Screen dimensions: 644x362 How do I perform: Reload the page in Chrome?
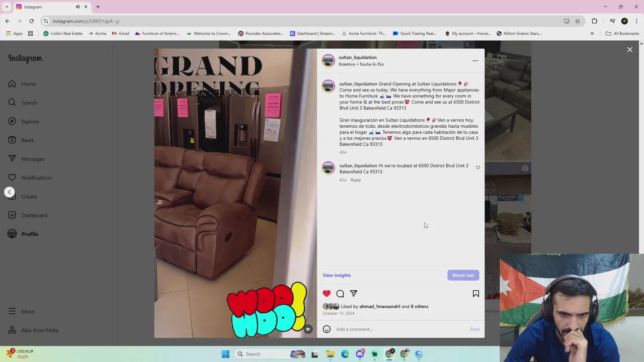tap(31, 21)
